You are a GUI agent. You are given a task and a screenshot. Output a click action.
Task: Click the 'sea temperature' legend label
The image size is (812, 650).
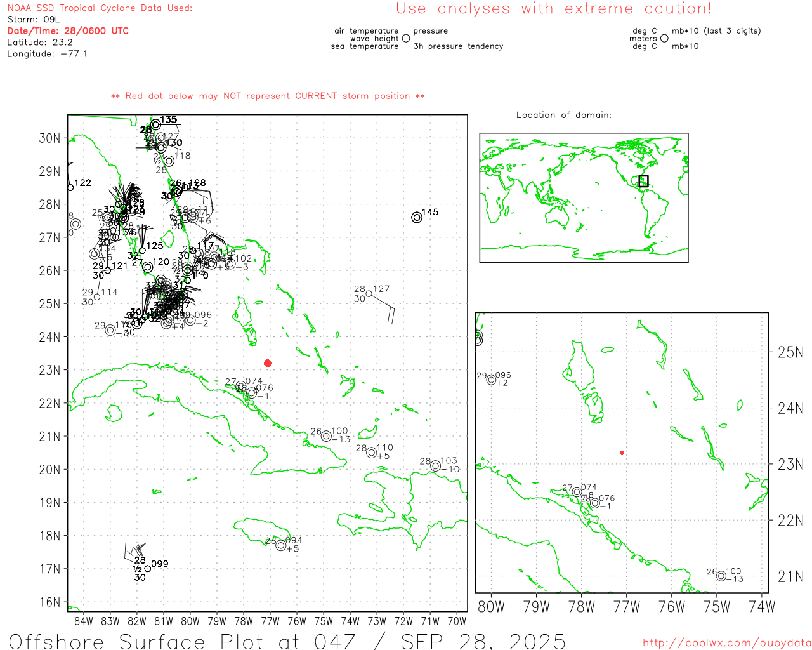click(365, 46)
